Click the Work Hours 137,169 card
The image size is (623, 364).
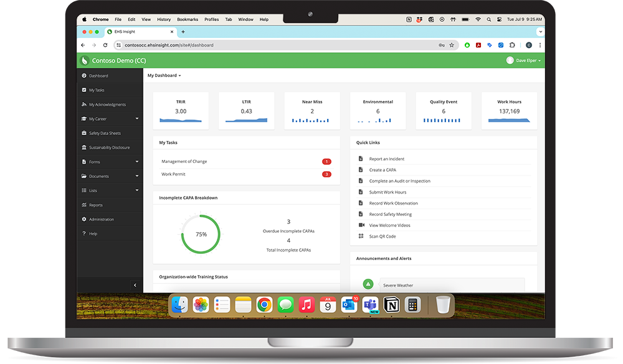click(x=510, y=111)
